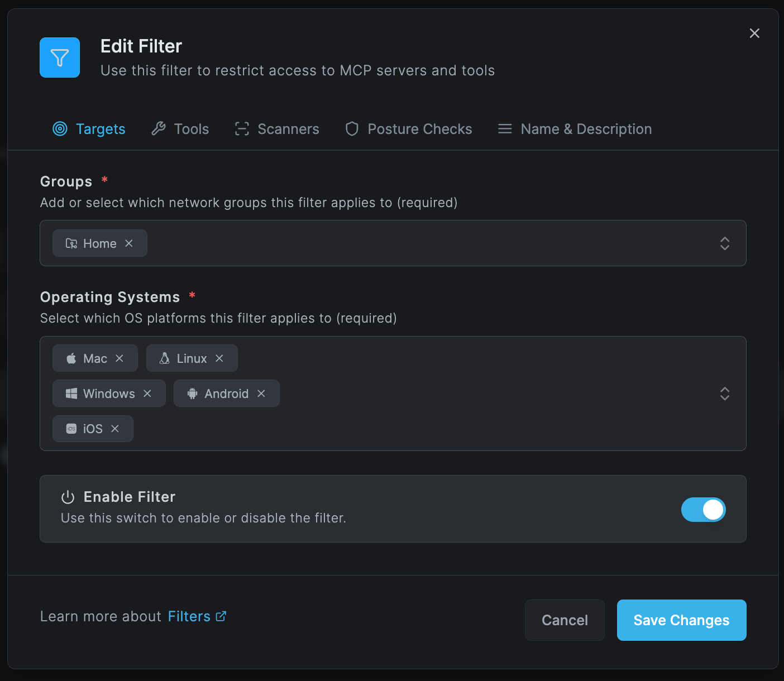Click the external link icon next to Filters
Viewport: 784px width, 681px height.
point(221,616)
